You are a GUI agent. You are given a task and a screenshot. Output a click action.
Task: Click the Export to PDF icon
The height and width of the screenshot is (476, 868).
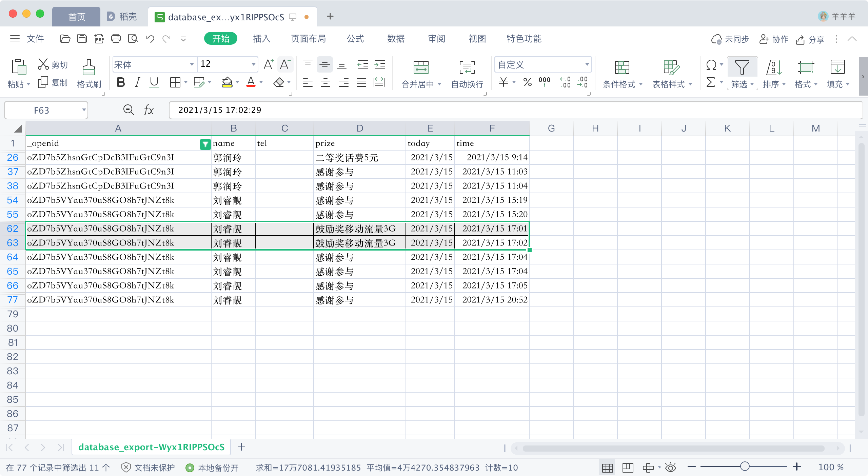[99, 39]
